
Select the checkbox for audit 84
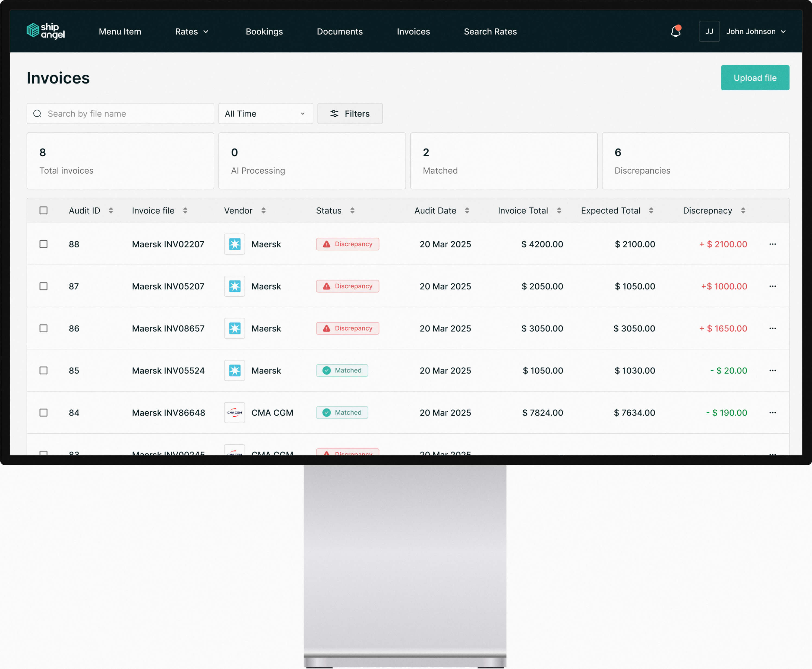tap(43, 413)
